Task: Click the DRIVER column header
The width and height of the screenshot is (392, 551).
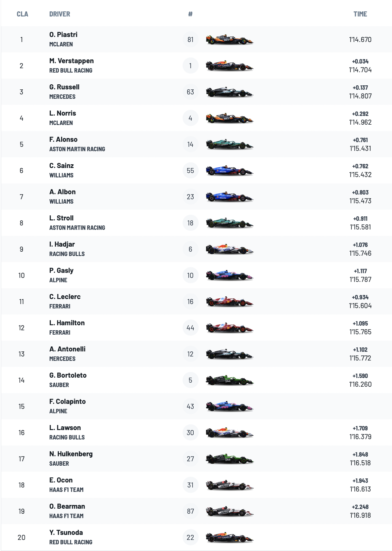Action: pyautogui.click(x=60, y=14)
